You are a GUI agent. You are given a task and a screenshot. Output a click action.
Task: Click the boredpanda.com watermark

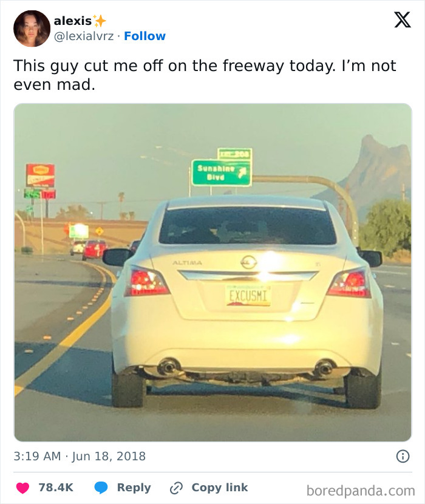click(x=361, y=491)
